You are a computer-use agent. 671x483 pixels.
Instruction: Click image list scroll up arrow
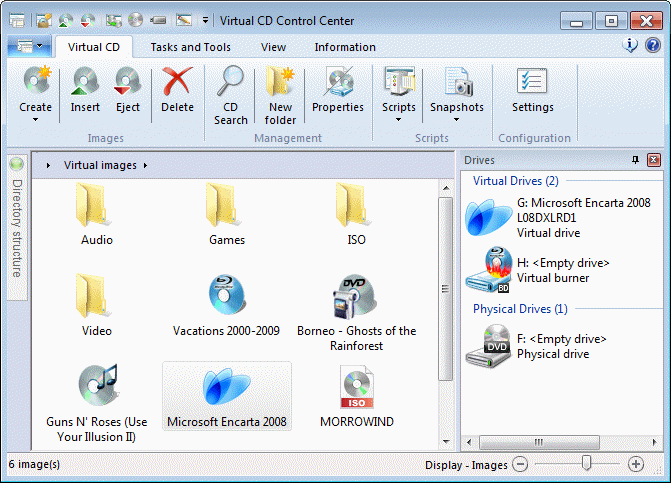[x=446, y=188]
